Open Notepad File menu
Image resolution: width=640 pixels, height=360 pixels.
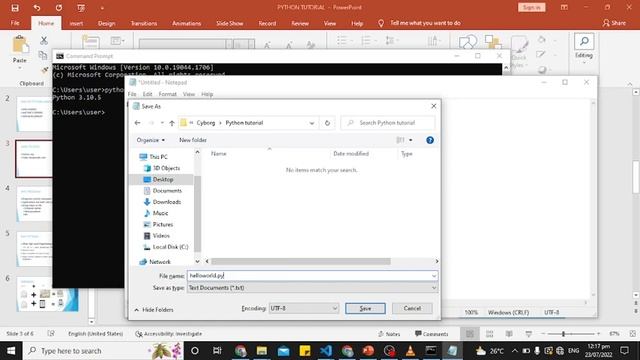(132, 94)
